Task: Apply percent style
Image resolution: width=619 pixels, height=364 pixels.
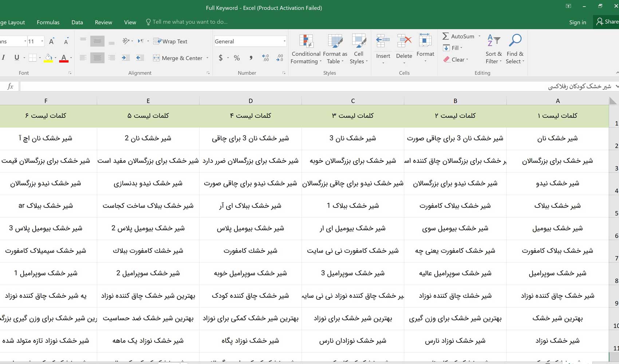Action: (x=237, y=58)
